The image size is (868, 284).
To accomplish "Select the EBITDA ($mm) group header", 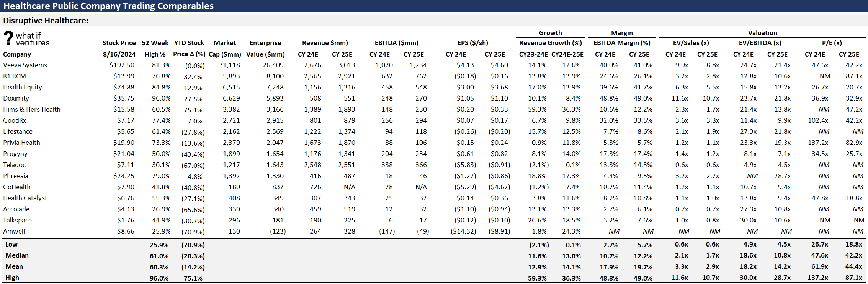I will pos(397,43).
